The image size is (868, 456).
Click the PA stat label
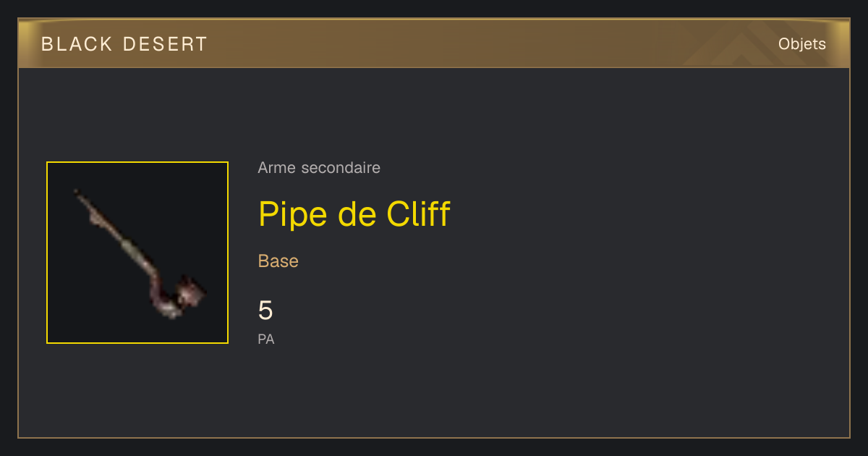[266, 339]
